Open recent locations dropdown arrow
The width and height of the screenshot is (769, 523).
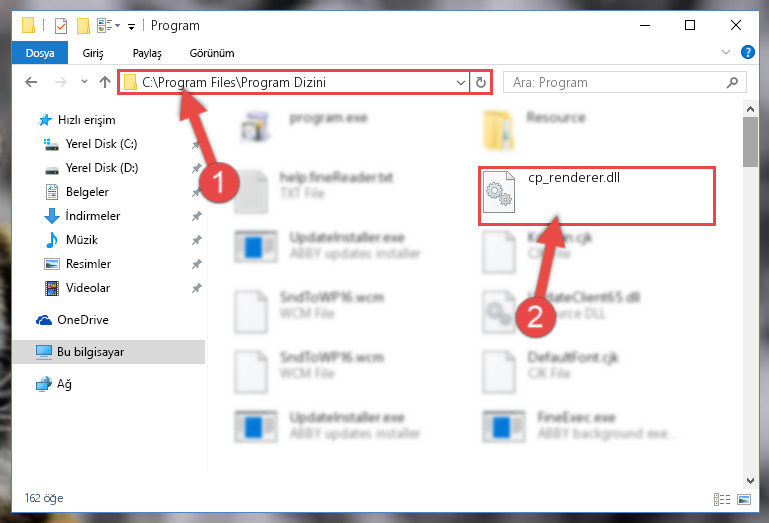[84, 82]
